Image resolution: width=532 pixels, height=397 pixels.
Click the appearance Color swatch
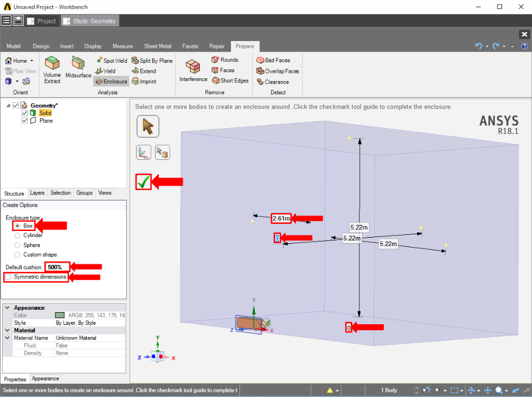(x=60, y=315)
